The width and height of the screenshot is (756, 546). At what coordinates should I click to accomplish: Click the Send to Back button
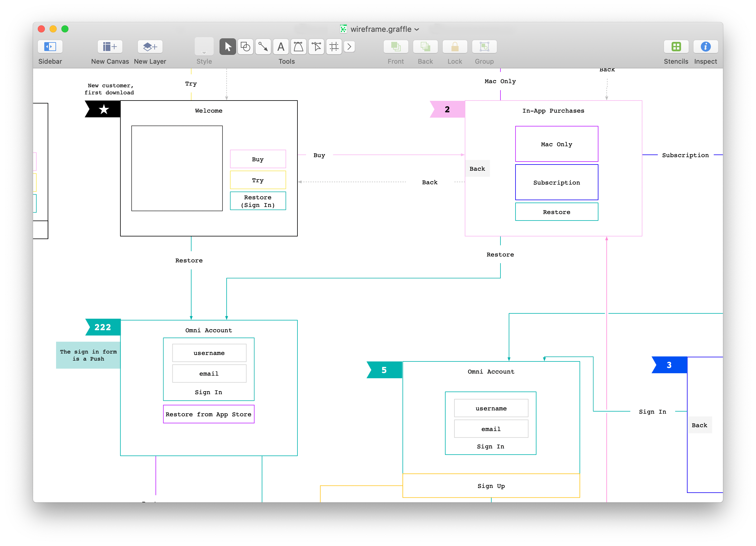tap(425, 47)
